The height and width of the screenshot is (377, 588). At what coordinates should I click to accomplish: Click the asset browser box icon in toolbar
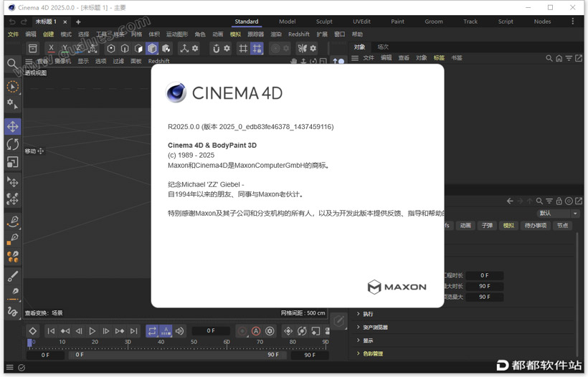33,48
